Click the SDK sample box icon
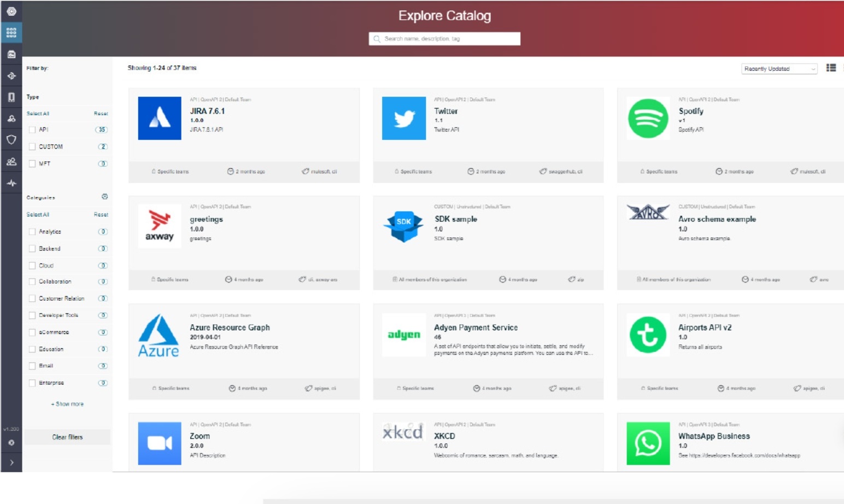 tap(404, 226)
